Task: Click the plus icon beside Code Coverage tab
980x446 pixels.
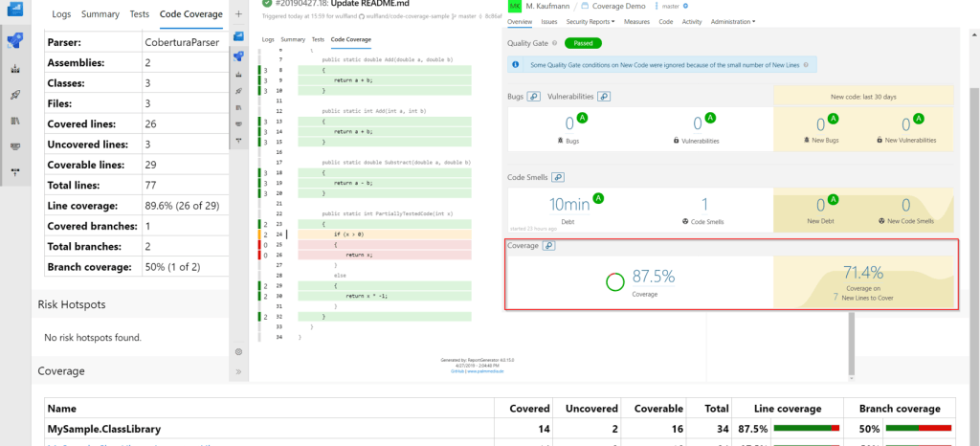Action: [238, 13]
